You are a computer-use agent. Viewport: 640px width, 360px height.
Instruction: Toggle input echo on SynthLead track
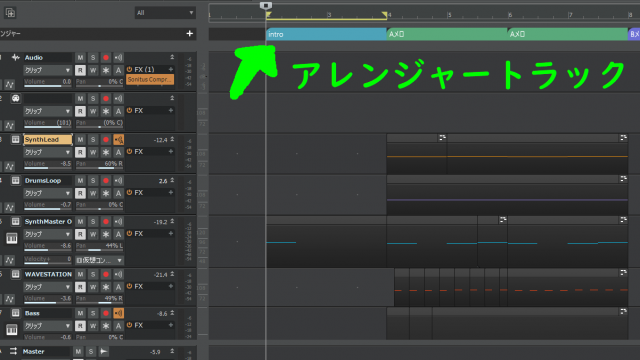(x=118, y=140)
